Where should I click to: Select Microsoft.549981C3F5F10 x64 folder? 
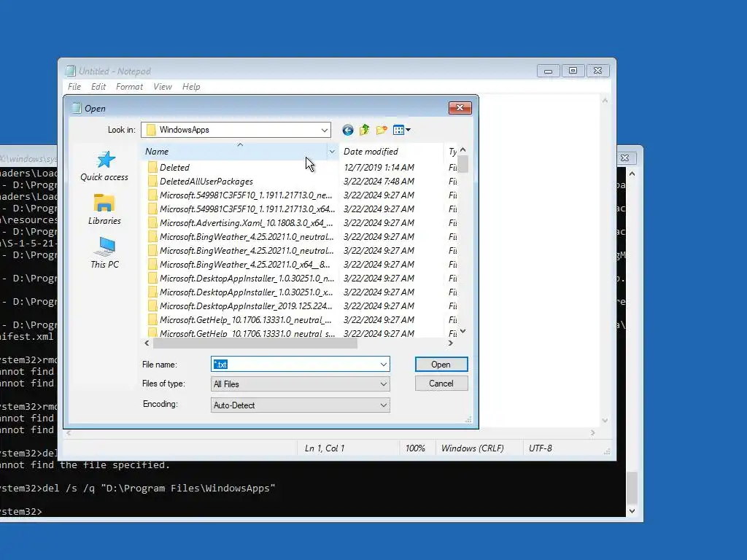[x=247, y=209]
